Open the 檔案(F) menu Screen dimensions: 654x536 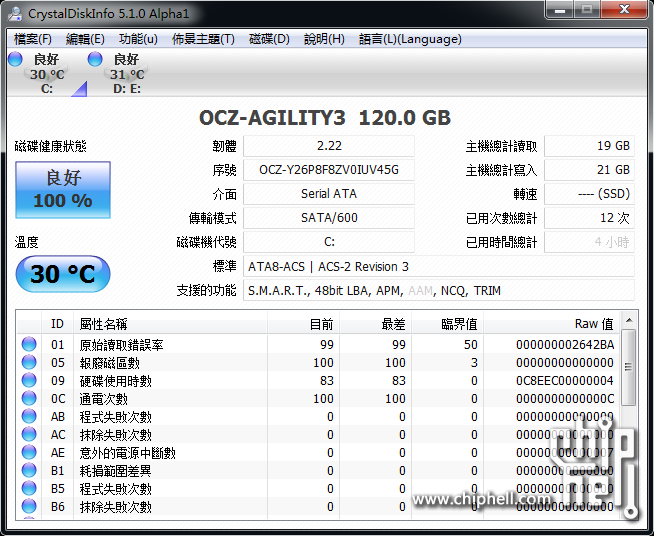33,39
